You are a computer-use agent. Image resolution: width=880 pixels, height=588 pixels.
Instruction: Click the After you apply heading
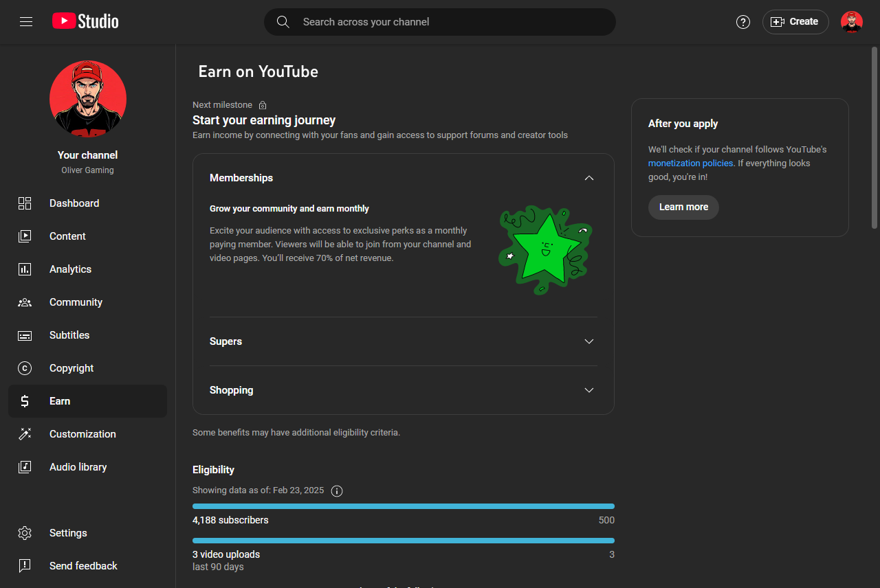click(683, 124)
